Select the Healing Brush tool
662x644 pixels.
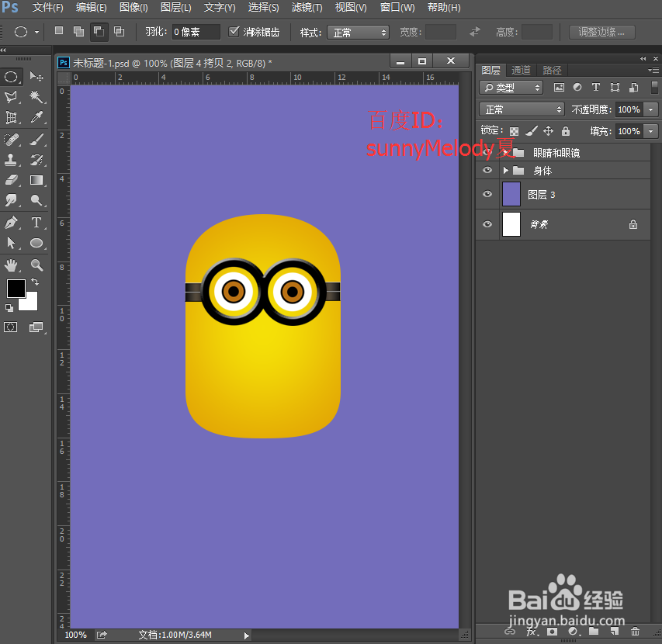tap(11, 139)
